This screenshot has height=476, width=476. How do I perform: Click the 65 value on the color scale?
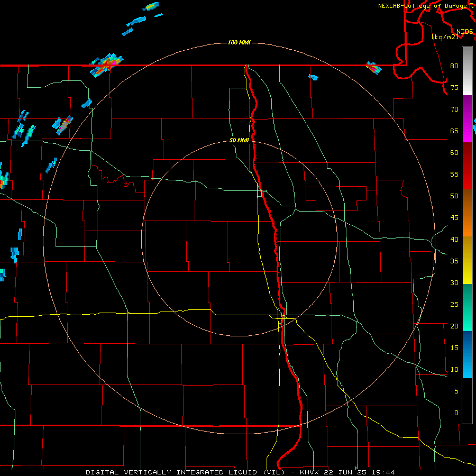pos(454,131)
